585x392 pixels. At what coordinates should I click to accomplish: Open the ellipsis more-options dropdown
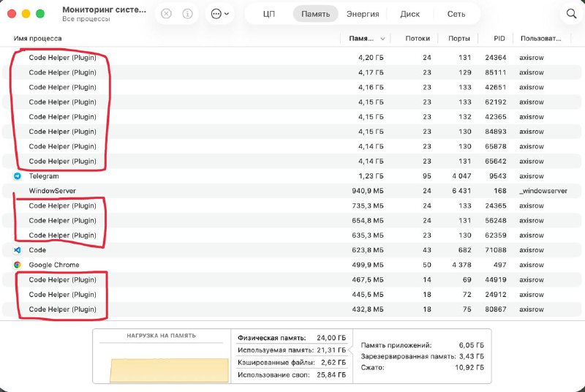(x=219, y=14)
